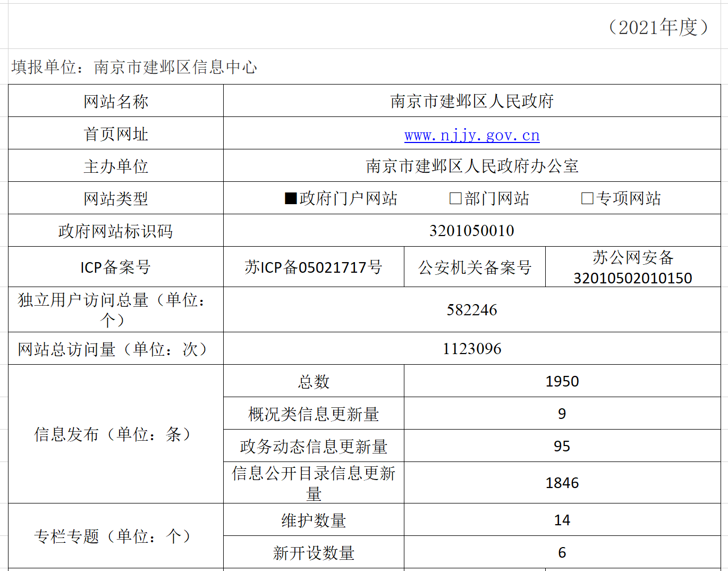Click the 信息发布（单位：条） label cell
This screenshot has width=728, height=571.
[x=116, y=434]
